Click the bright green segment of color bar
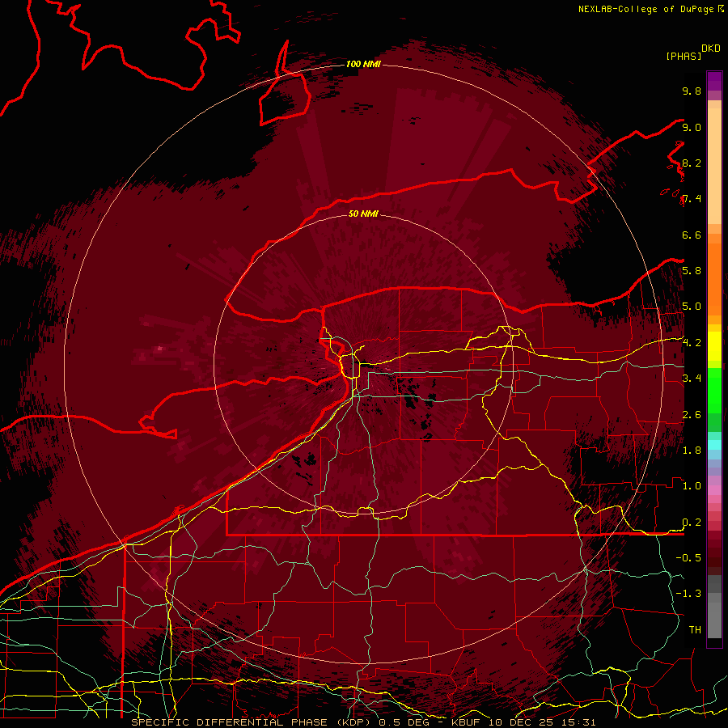Screen dimensions: 728x728 click(x=714, y=392)
